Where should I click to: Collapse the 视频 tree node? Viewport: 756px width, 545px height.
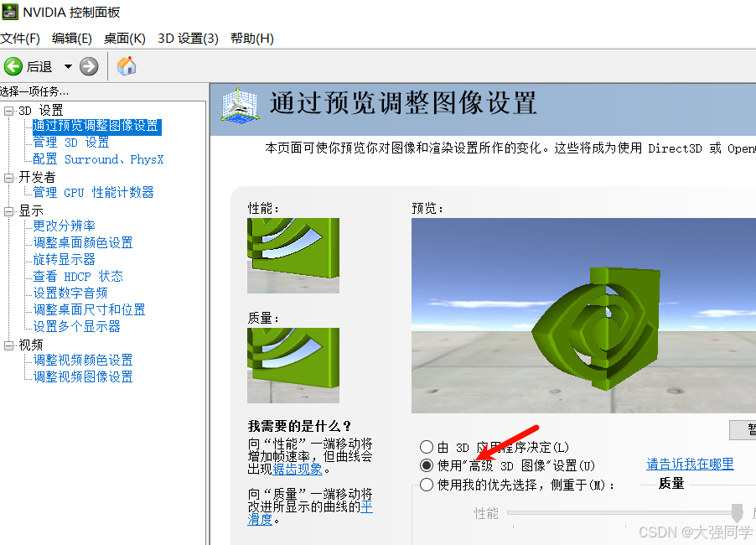8,345
